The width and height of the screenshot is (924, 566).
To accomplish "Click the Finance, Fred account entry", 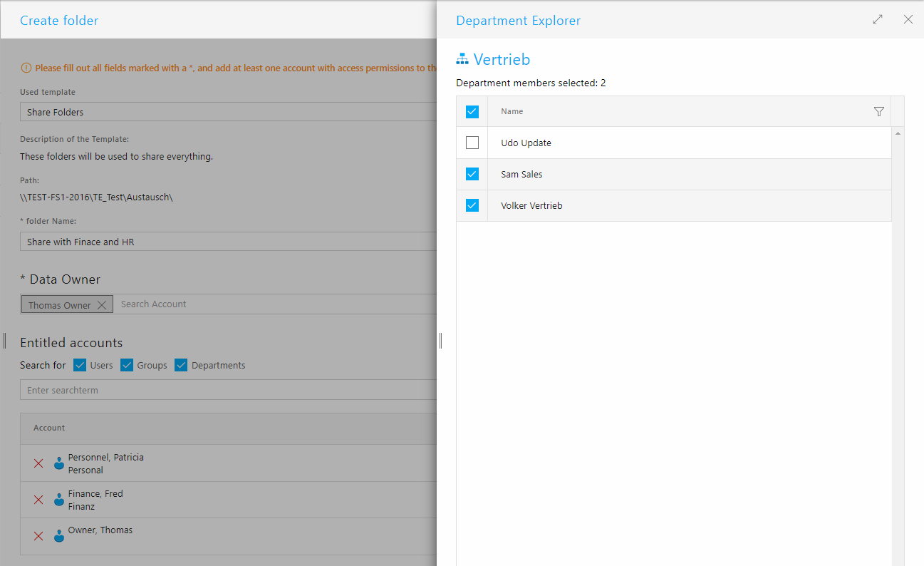I will coord(95,500).
